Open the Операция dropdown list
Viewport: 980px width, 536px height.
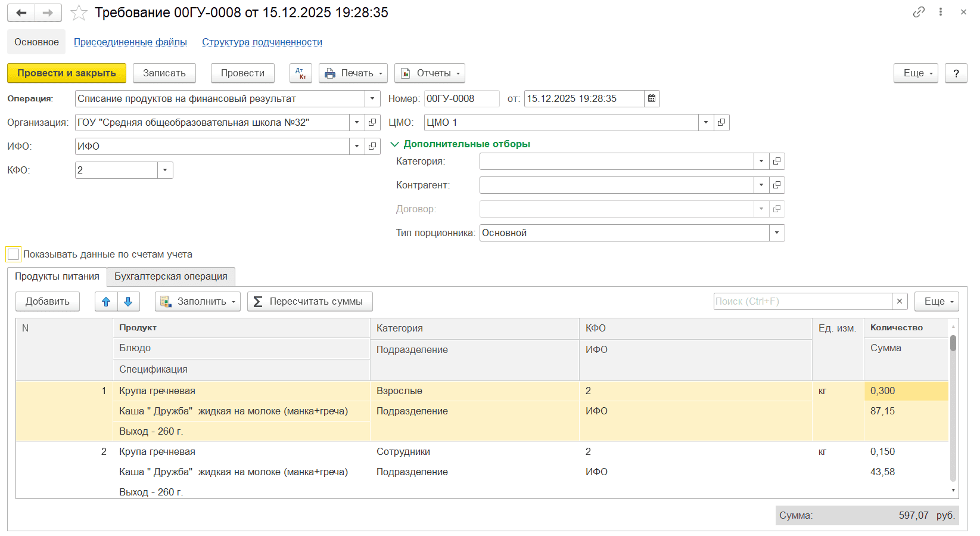coord(372,99)
